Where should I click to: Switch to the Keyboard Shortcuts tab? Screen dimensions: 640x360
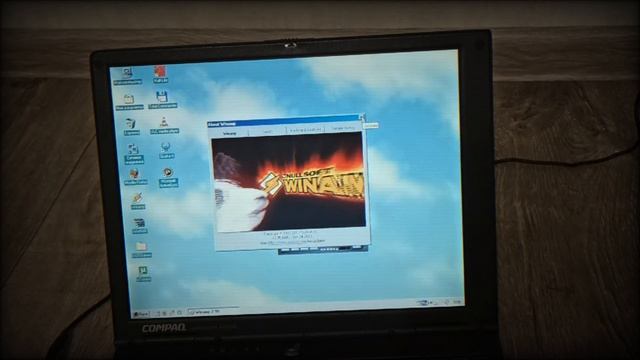pyautogui.click(x=305, y=129)
